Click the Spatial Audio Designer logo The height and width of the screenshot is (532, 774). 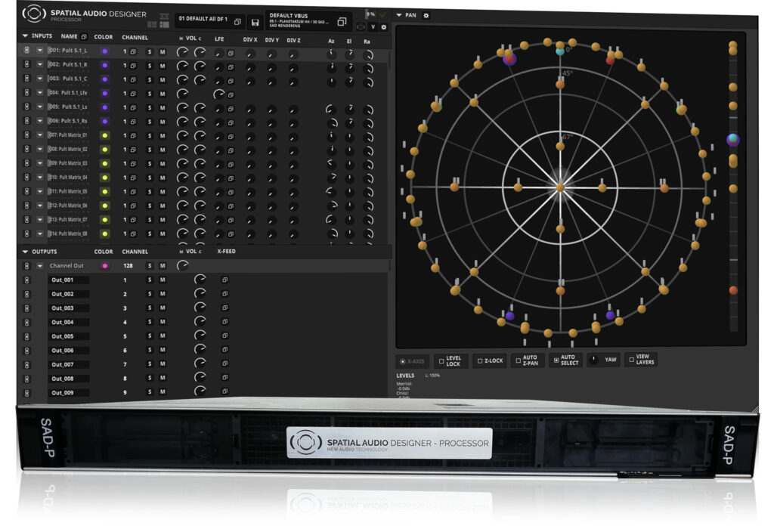[34, 14]
